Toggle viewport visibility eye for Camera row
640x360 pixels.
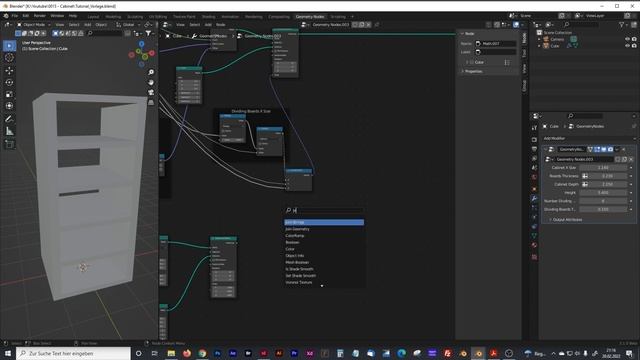(627, 39)
